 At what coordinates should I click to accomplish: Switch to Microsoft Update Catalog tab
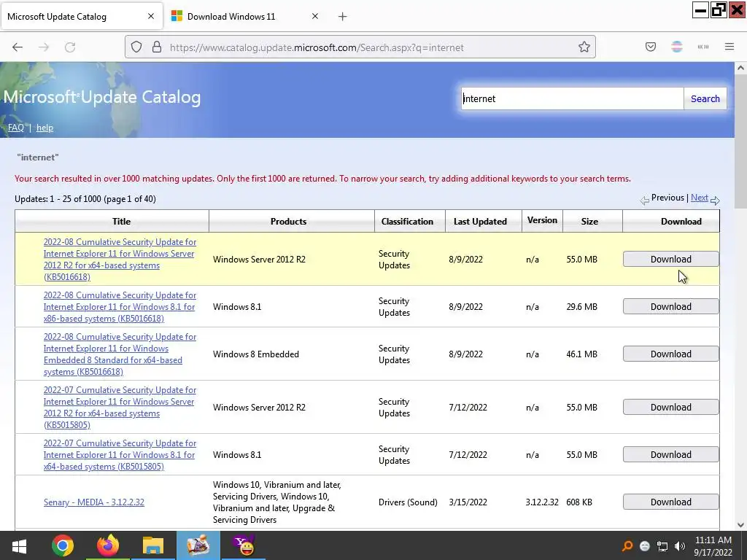(82, 17)
